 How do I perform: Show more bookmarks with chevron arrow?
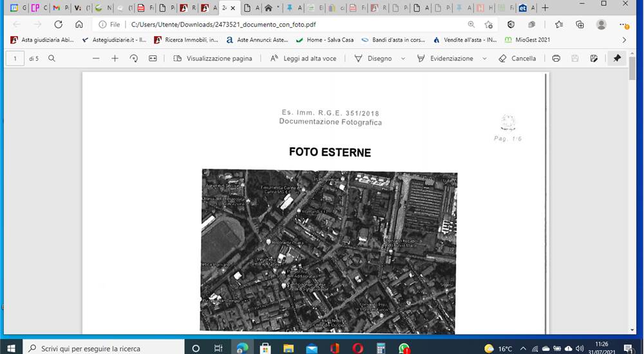tap(624, 40)
